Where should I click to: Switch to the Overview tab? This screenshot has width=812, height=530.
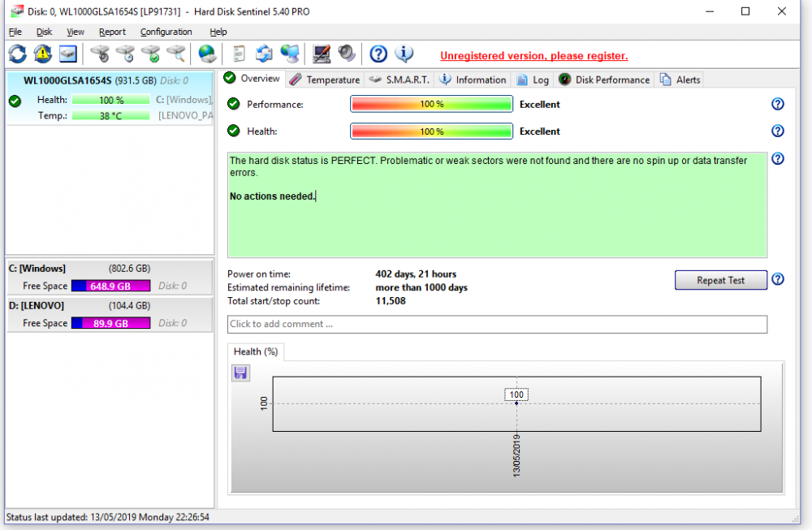click(253, 79)
